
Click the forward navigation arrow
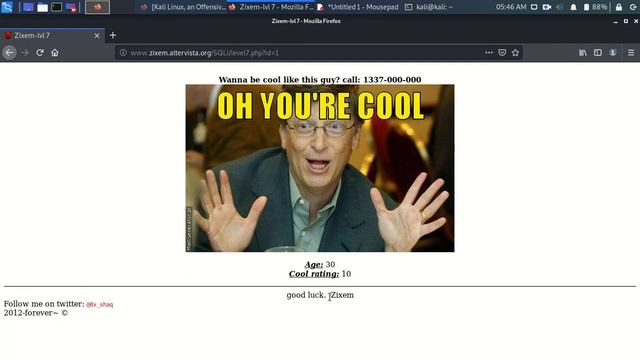pos(25,53)
